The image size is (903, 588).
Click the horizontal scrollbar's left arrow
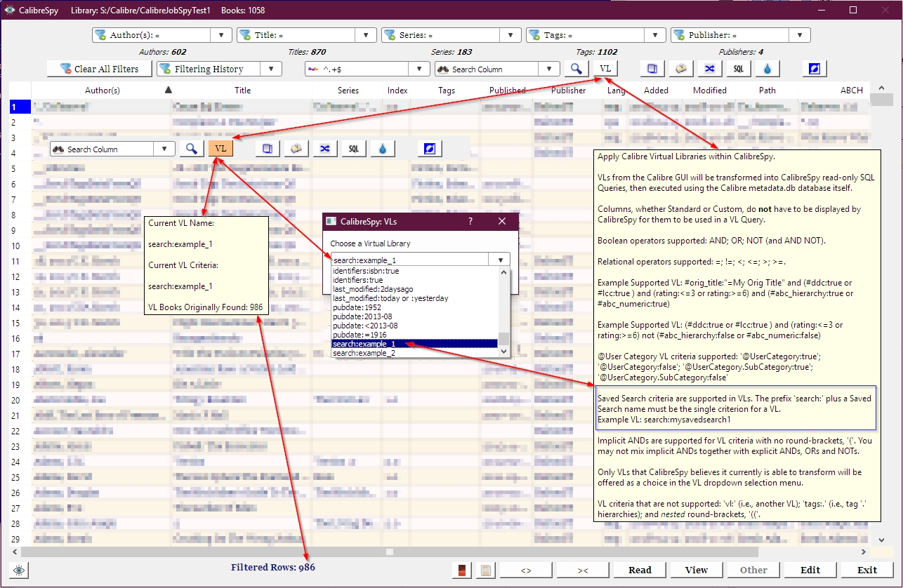pos(15,552)
